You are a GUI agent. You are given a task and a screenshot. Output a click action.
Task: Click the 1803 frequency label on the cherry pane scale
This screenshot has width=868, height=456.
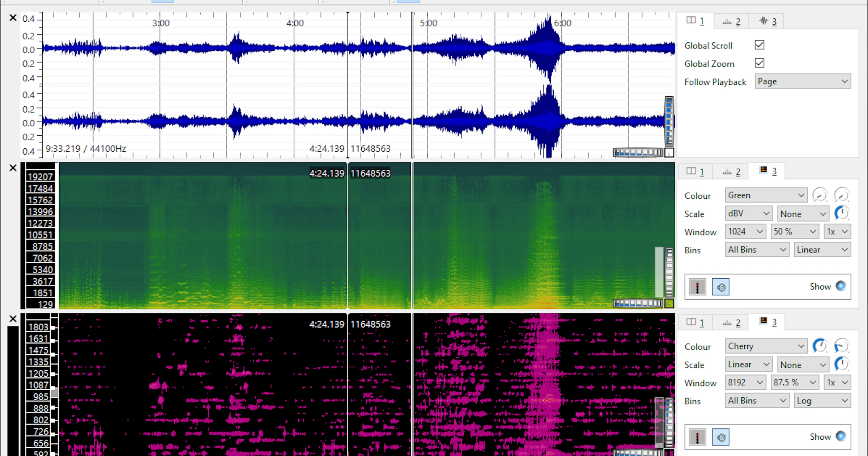[38, 327]
